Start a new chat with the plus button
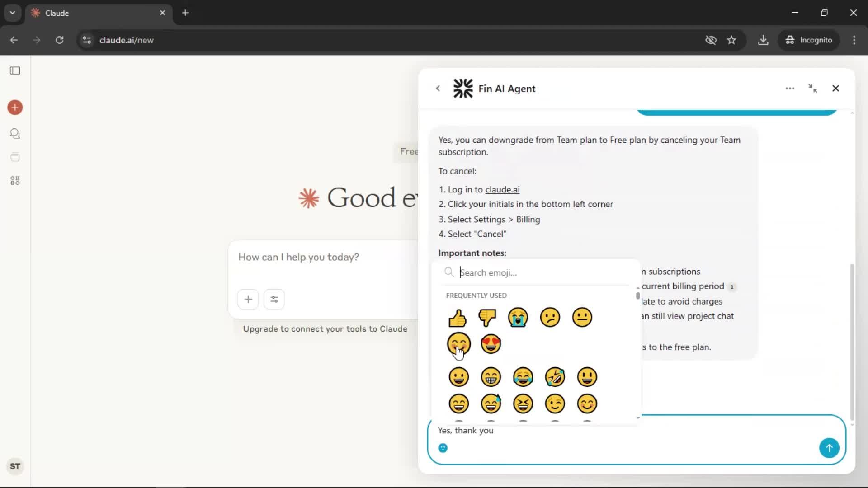The width and height of the screenshot is (868, 488). pos(15,108)
